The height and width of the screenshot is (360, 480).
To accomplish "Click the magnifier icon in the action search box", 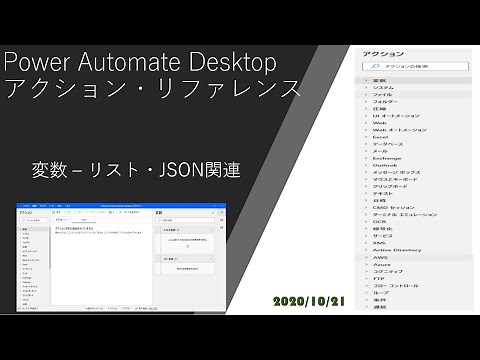I will [x=375, y=66].
